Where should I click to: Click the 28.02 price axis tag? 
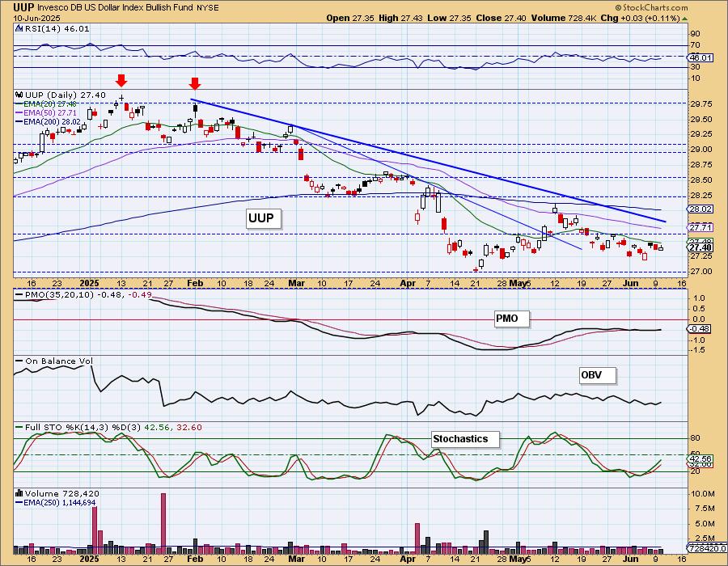coord(700,209)
